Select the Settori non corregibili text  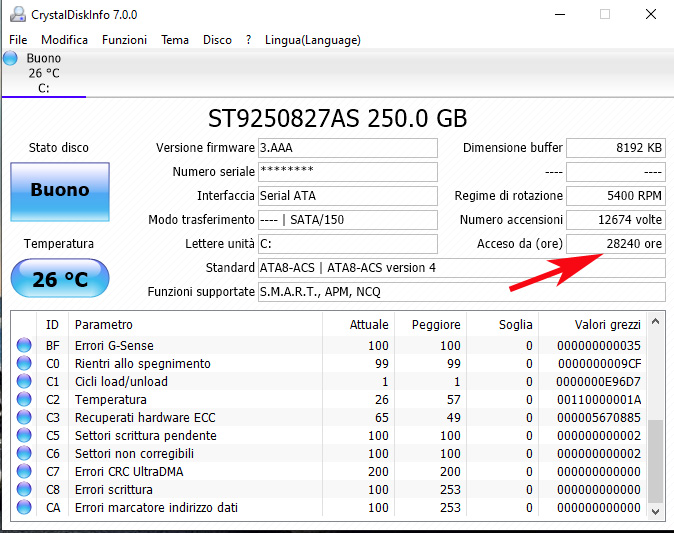point(134,454)
